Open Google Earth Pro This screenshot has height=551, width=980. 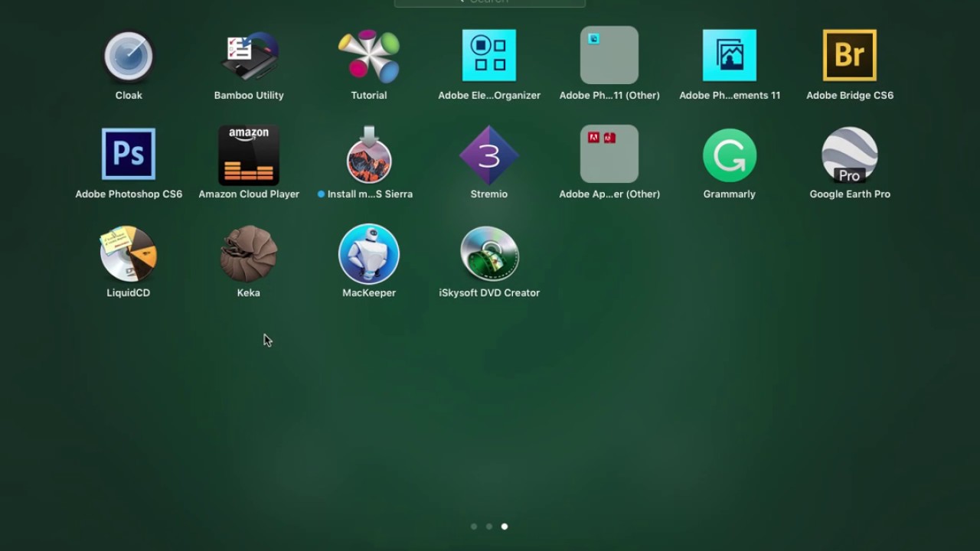[850, 155]
